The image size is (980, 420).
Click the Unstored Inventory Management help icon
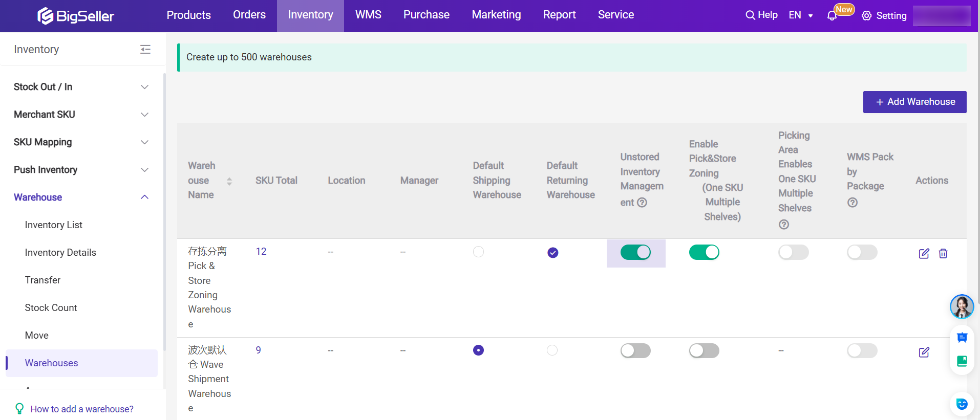point(642,203)
